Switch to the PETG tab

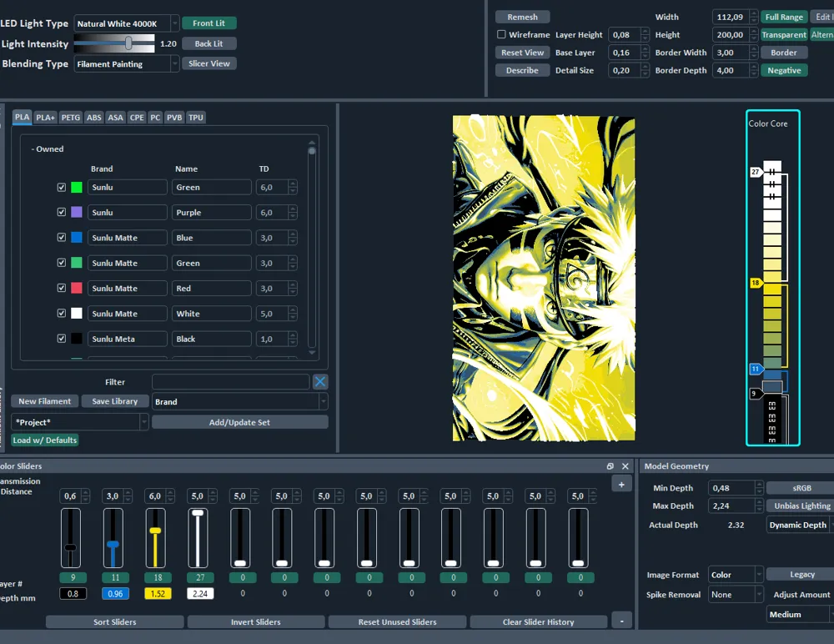[71, 118]
